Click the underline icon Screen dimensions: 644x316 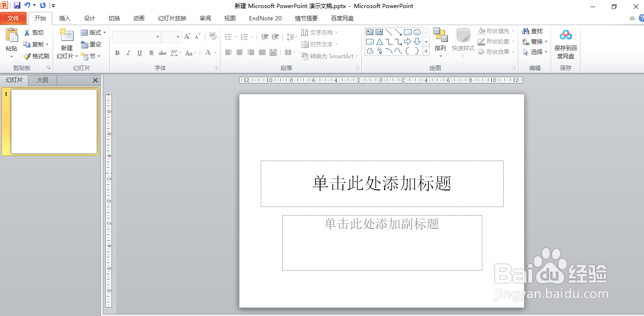[139, 53]
